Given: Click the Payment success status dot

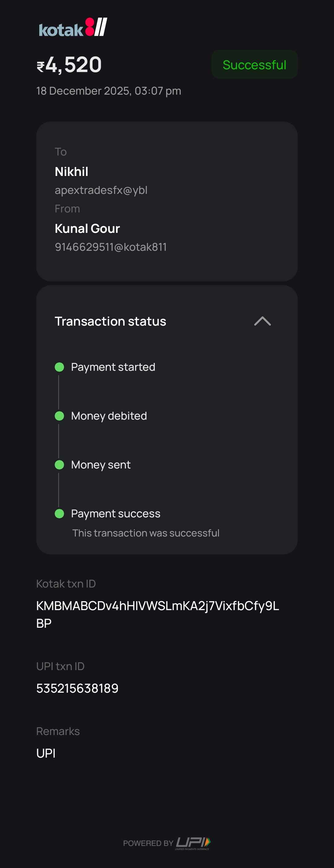Looking at the screenshot, I should (x=59, y=514).
